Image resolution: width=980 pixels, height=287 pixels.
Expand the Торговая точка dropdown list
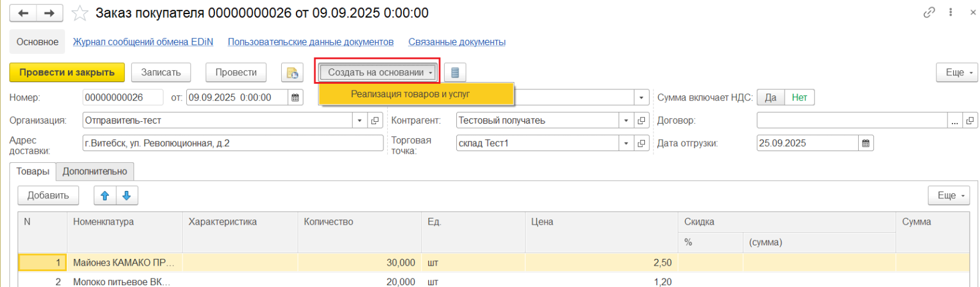coord(626,143)
